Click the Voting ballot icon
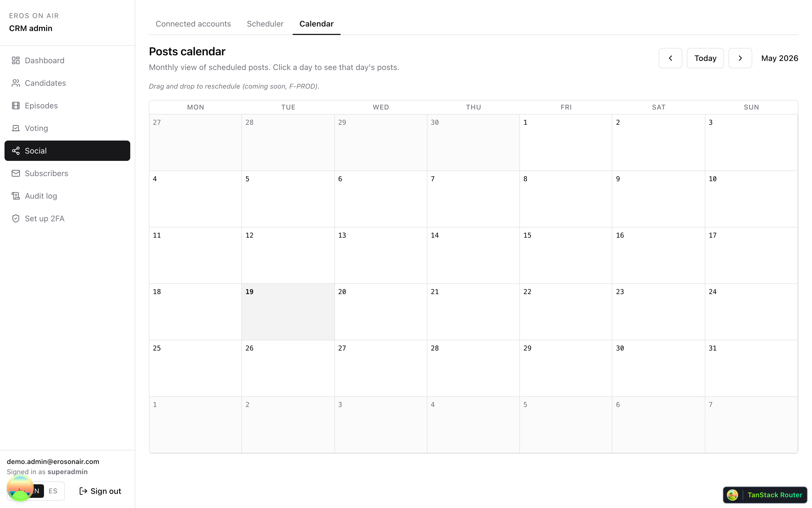 (16, 128)
